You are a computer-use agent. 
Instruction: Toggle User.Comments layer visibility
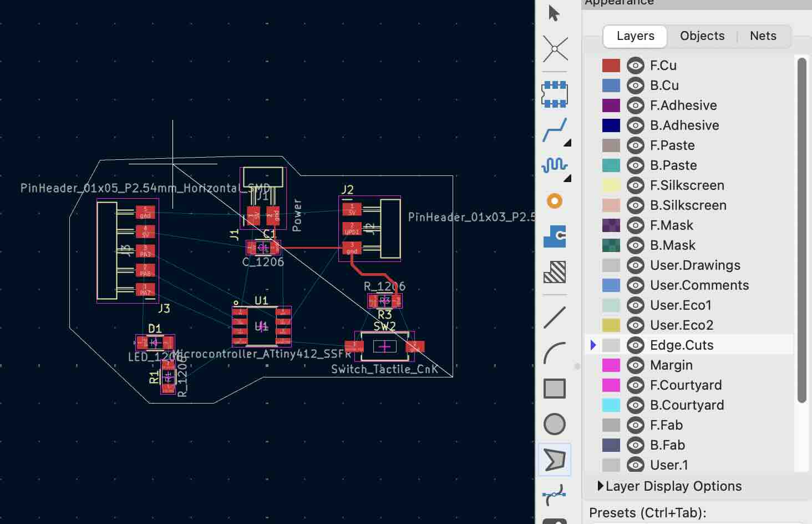coord(636,285)
